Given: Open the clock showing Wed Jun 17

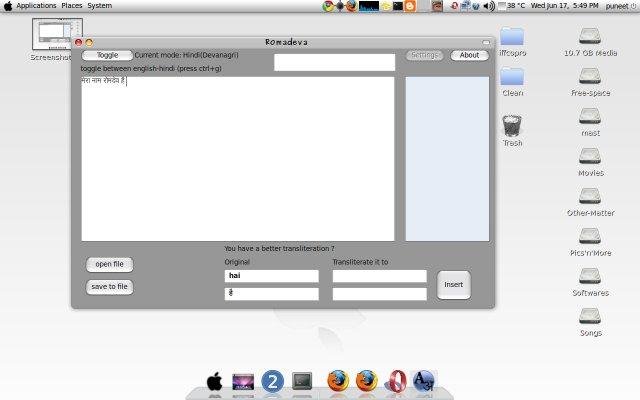Looking at the screenshot, I should point(564,6).
